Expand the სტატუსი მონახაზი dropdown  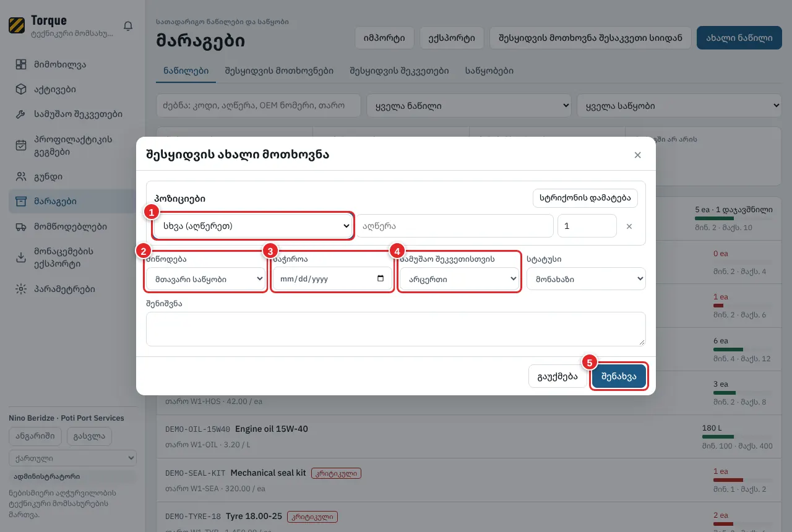[x=586, y=279]
